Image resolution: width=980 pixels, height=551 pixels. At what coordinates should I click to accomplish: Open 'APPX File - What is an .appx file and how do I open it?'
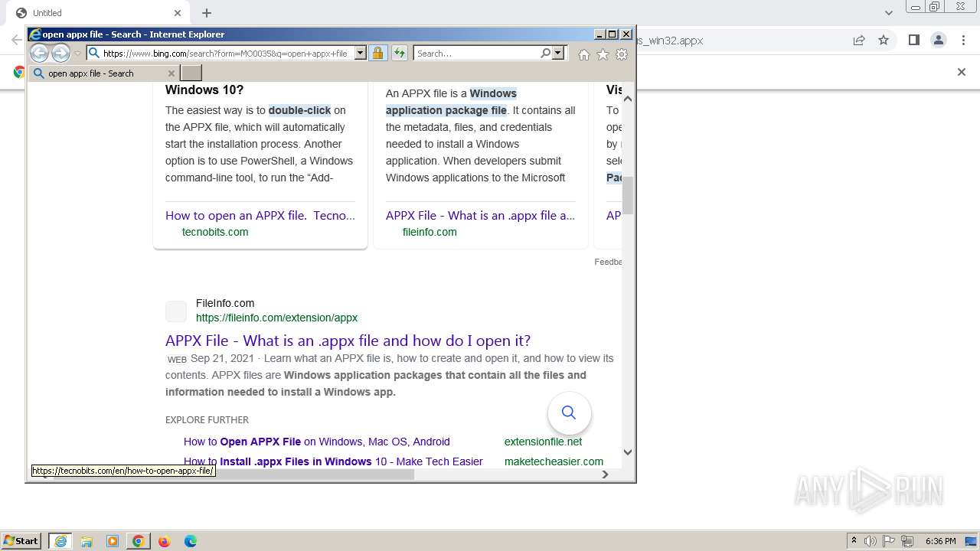tap(348, 341)
